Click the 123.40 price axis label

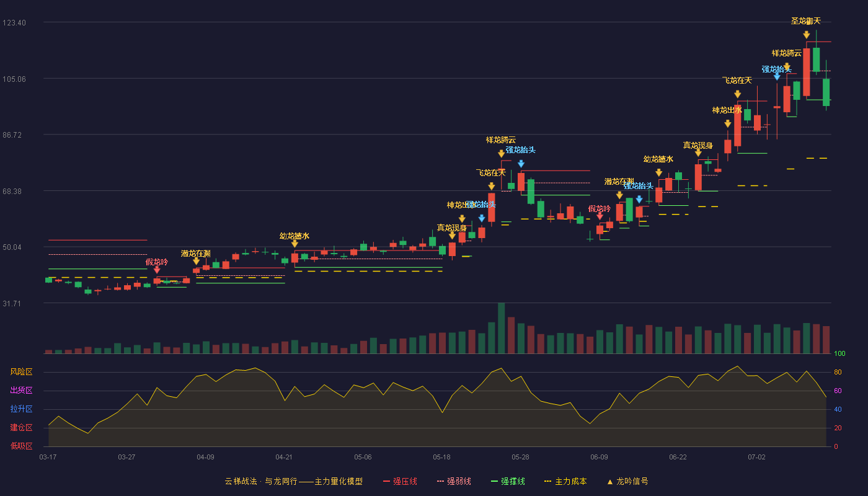click(x=14, y=22)
